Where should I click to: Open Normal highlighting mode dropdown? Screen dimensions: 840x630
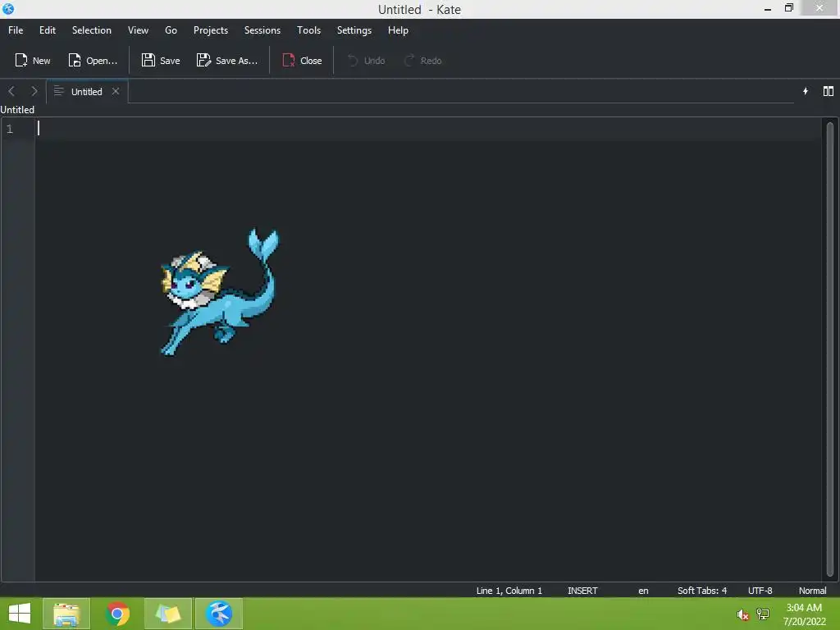click(812, 591)
